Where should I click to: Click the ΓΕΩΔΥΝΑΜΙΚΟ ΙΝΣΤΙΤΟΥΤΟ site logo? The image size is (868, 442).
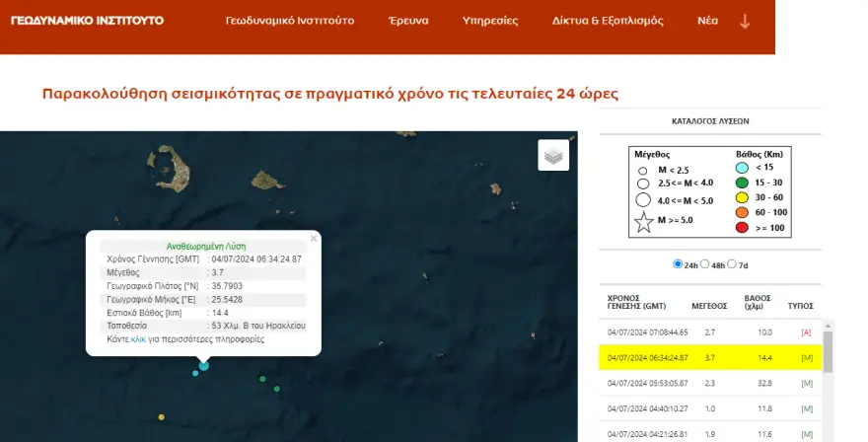coord(87,20)
